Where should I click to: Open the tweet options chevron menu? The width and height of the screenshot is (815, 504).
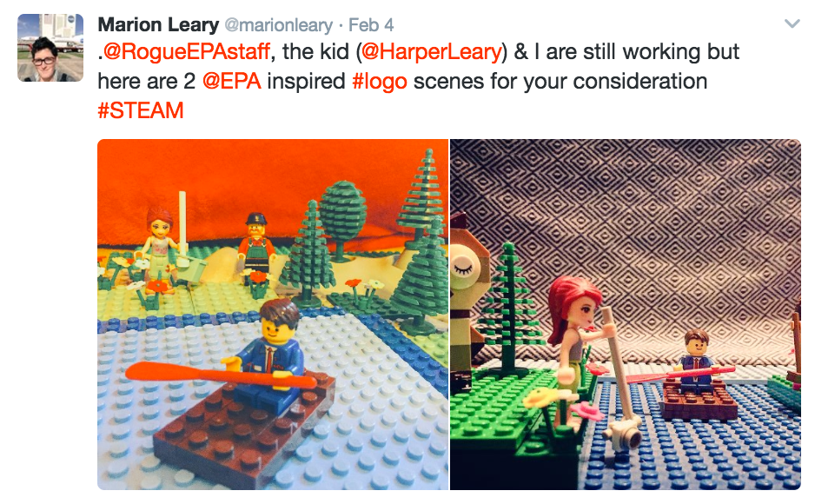point(792,23)
